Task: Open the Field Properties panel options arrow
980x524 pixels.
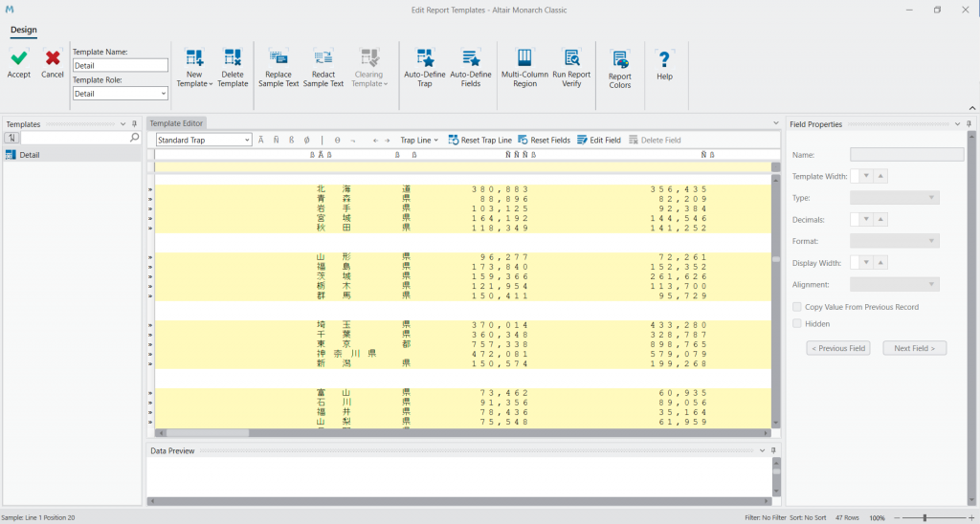Action: coord(957,124)
